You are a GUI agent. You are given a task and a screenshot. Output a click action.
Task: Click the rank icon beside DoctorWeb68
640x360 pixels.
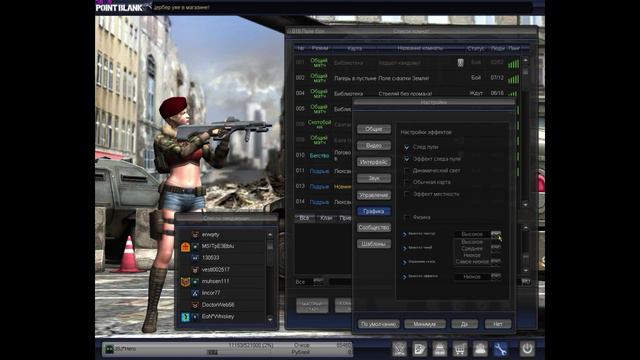coord(195,305)
